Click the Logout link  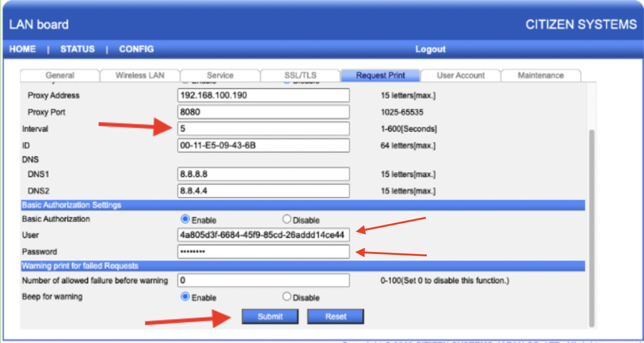tap(430, 49)
